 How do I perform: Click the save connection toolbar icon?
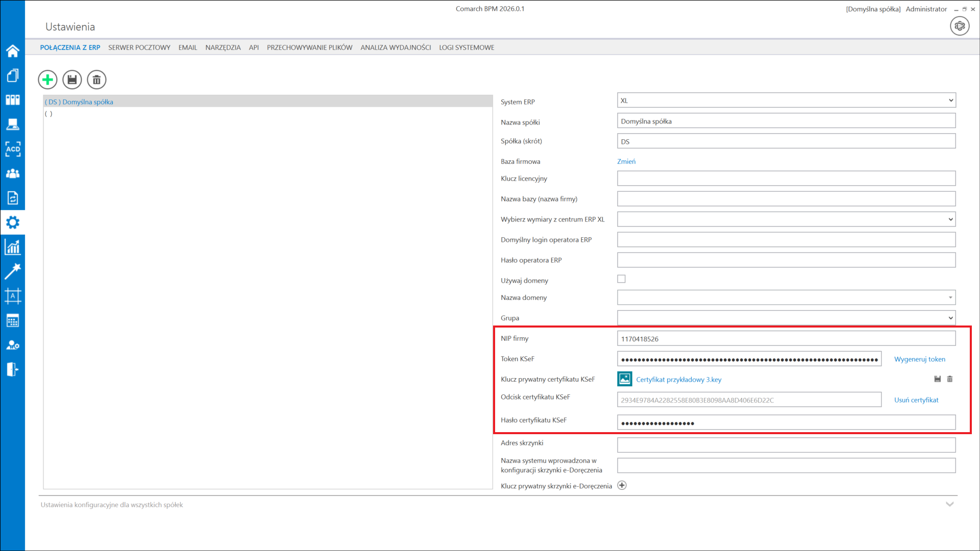[x=72, y=80]
